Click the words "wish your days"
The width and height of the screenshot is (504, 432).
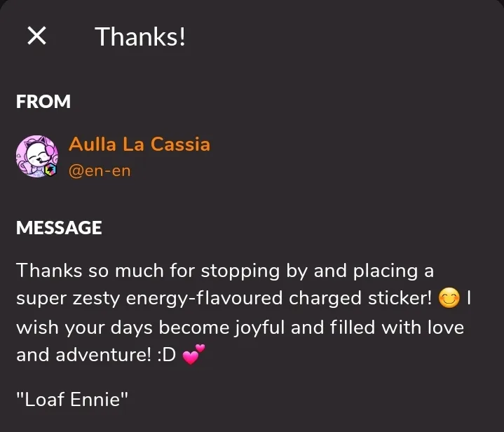point(84,328)
